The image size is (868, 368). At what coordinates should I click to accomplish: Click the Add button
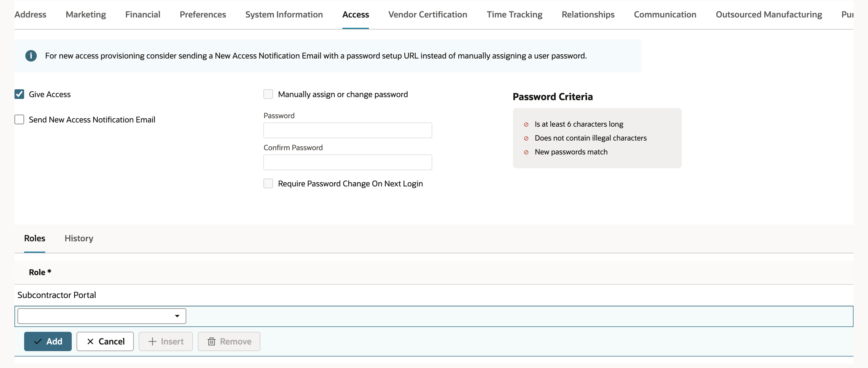coord(48,341)
